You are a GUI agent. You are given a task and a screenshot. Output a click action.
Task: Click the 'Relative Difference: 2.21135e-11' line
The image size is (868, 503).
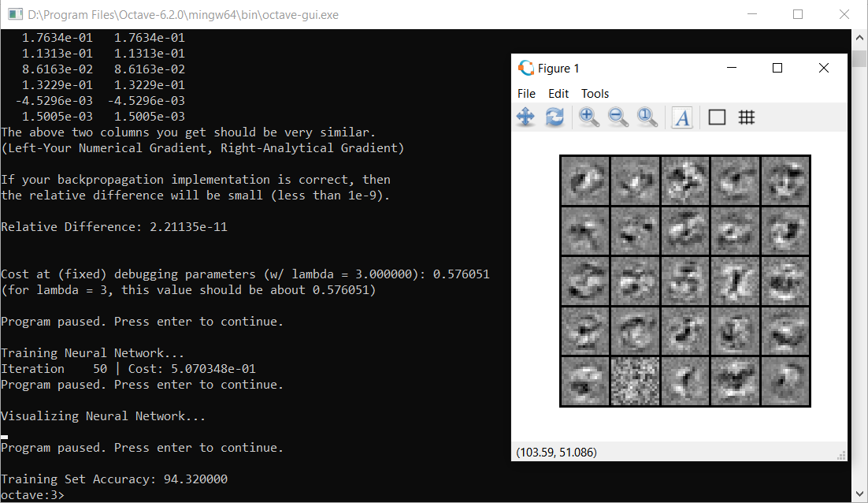pyautogui.click(x=114, y=226)
